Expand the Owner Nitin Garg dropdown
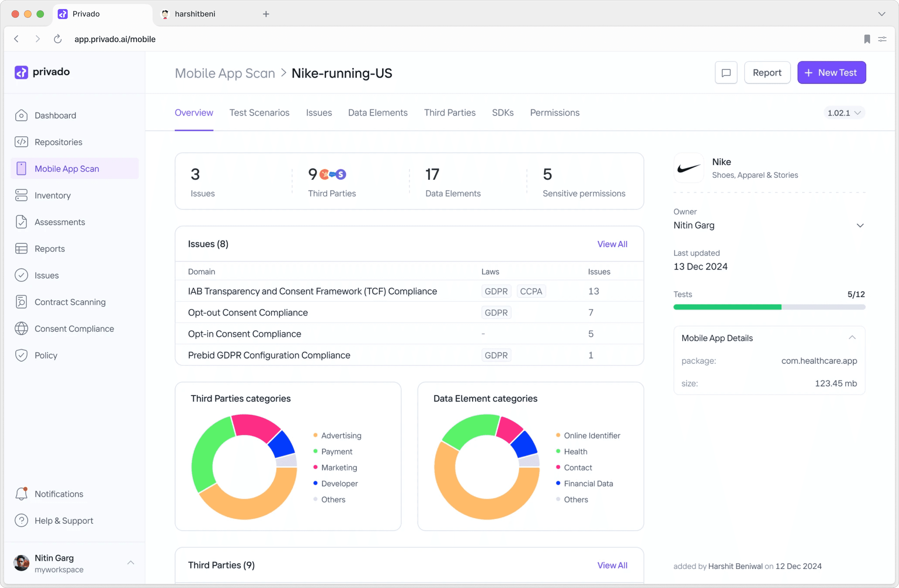Viewport: 899px width, 588px height. (860, 225)
